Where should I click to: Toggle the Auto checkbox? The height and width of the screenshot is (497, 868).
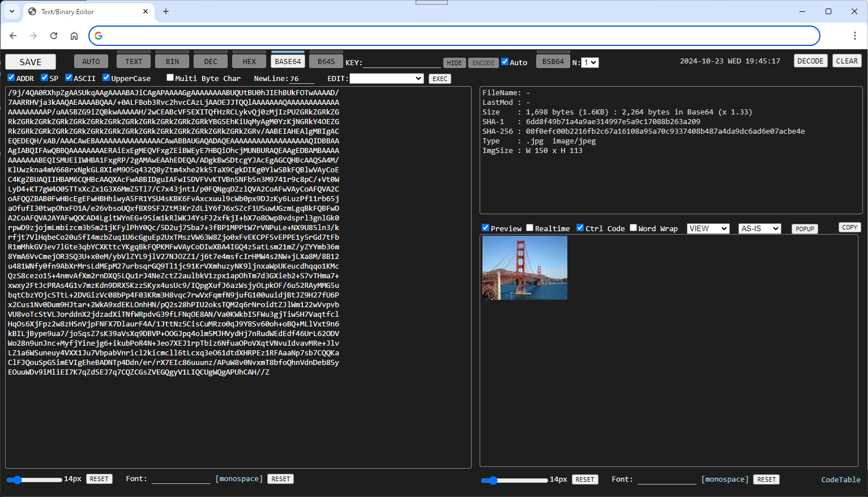pos(505,62)
